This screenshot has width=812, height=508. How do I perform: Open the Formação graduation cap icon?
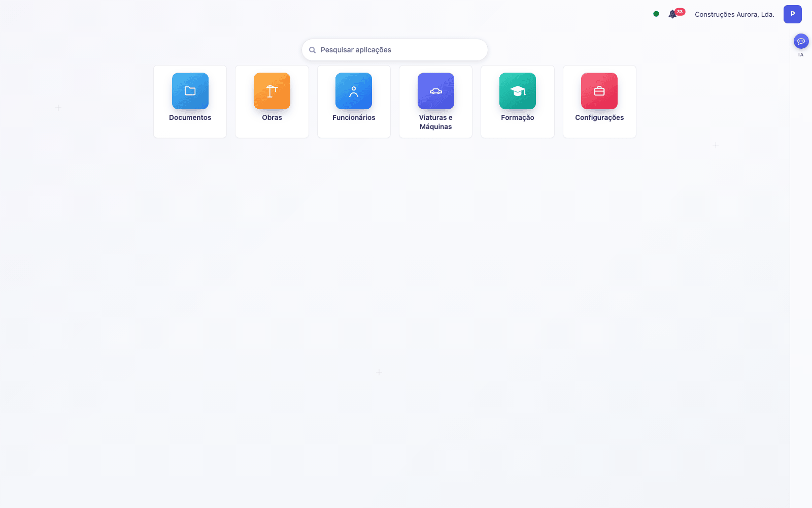click(518, 91)
